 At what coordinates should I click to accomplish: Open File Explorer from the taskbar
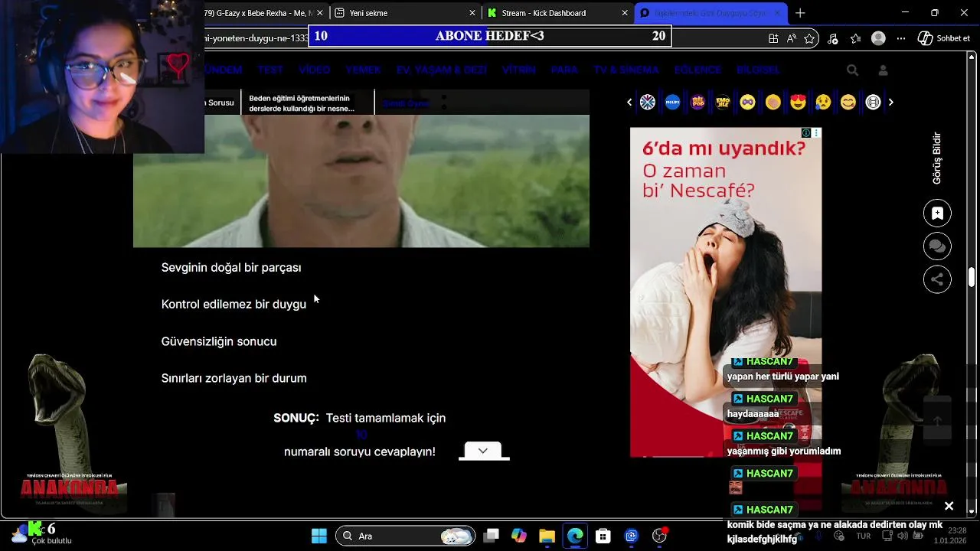pyautogui.click(x=547, y=536)
